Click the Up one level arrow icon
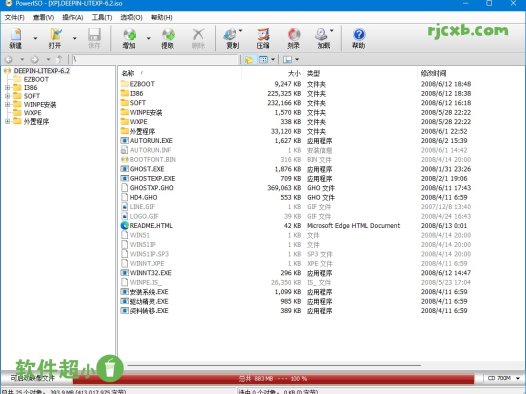Image resolution: width=526 pixels, height=394 pixels. pos(60,60)
